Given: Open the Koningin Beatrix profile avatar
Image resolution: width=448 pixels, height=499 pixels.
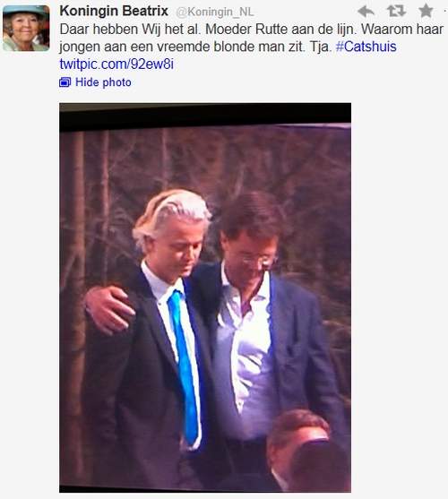Looking at the screenshot, I should (26, 28).
